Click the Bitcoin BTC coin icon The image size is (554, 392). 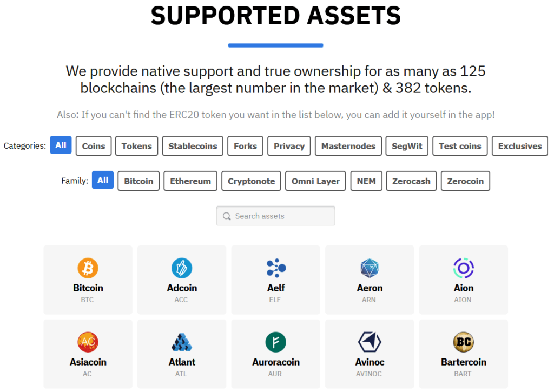[88, 268]
